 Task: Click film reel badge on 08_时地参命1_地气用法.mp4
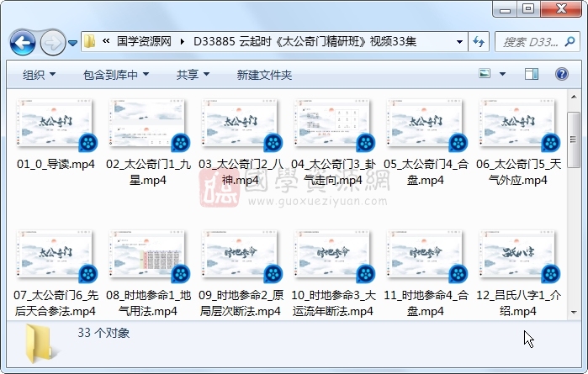[181, 274]
